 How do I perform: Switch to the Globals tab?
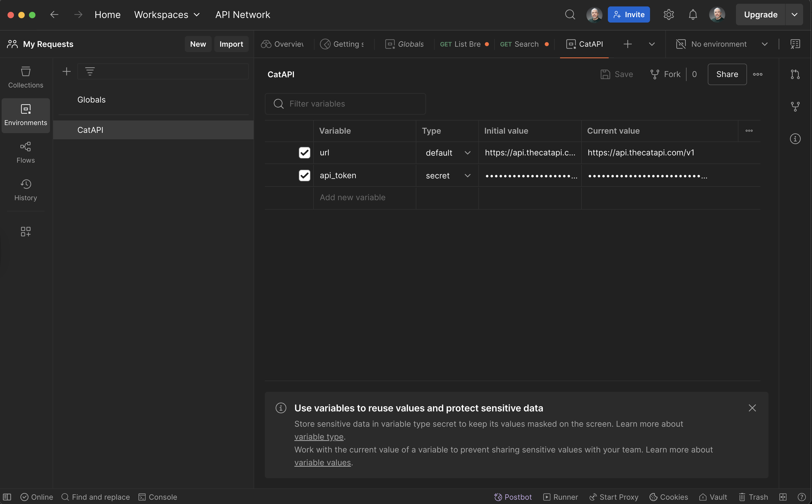coord(404,44)
